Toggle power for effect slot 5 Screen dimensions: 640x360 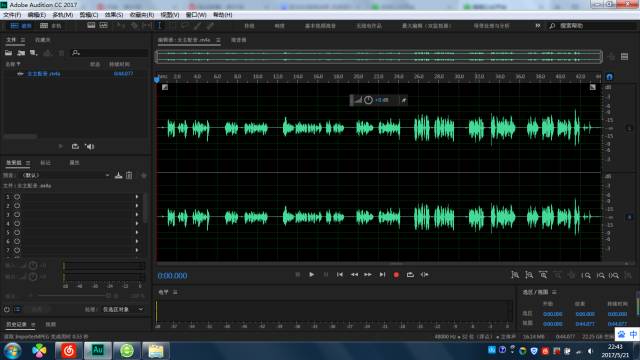17,233
